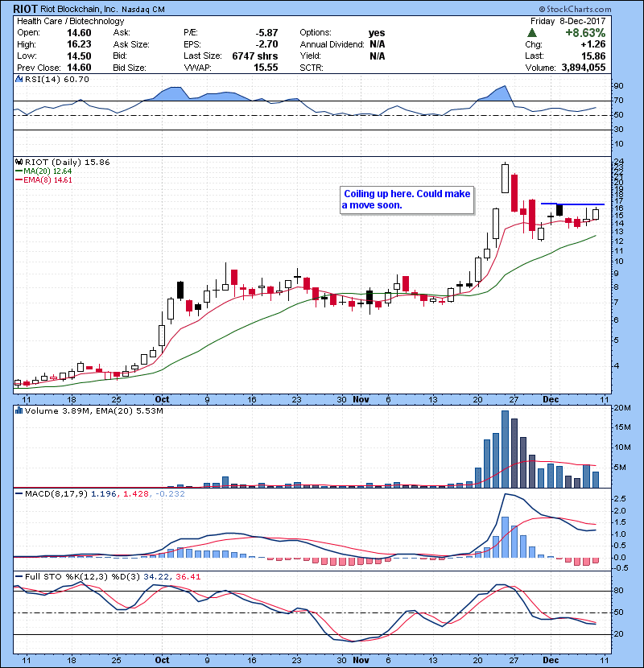Image resolution: width=644 pixels, height=668 pixels.
Task: Click the stochastic %K value 34.22
Action: tap(155, 576)
